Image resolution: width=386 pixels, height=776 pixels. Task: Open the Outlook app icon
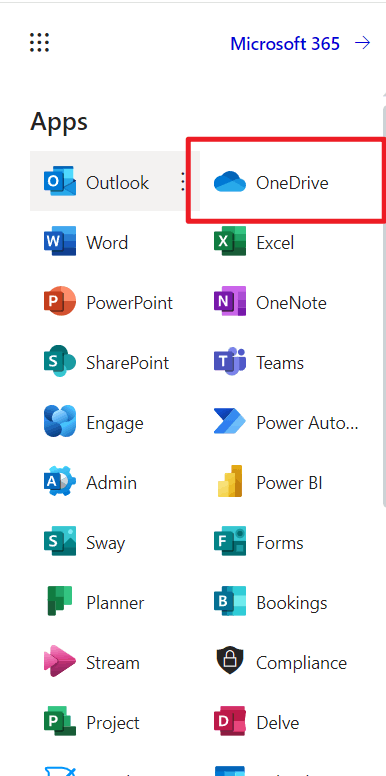(x=60, y=182)
